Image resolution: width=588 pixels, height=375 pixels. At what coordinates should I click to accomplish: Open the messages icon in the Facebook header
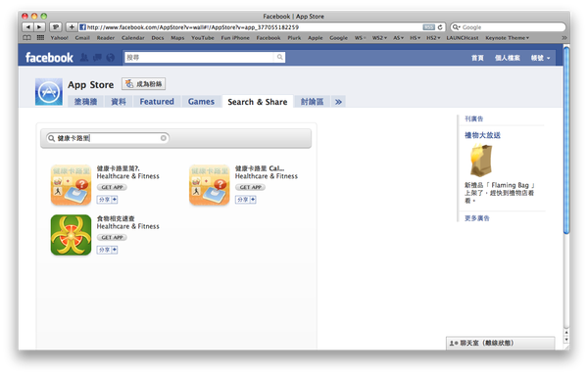coord(97,58)
